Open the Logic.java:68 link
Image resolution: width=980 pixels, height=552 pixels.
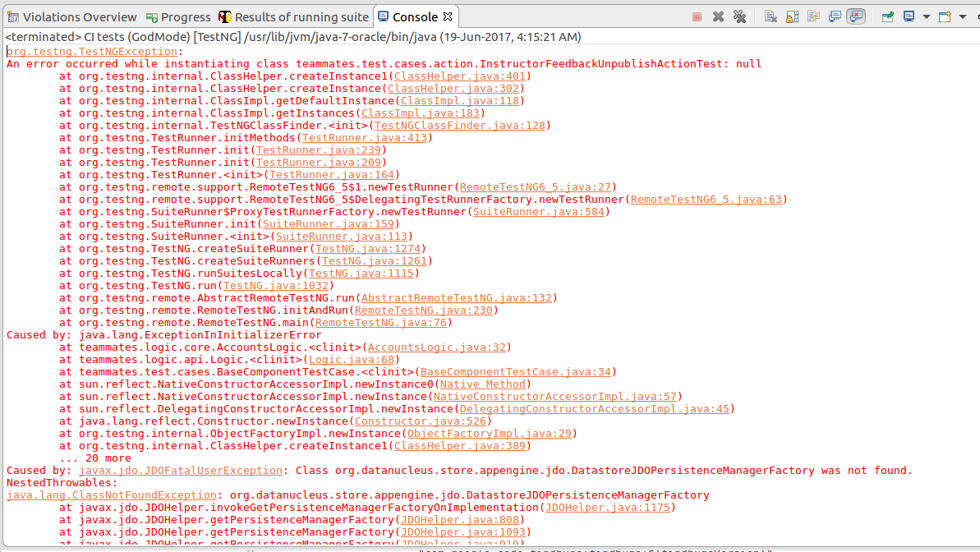(x=352, y=360)
